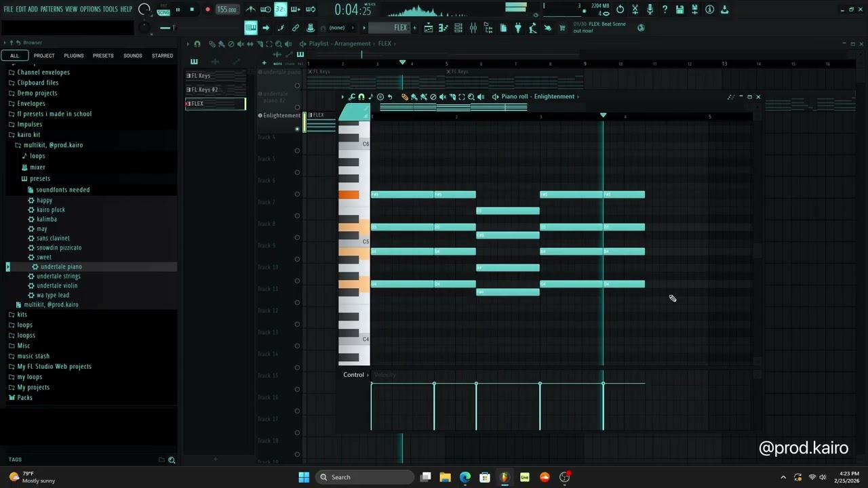Click the 155.000 tempo field
This screenshot has width=868, height=488.
(x=227, y=9)
